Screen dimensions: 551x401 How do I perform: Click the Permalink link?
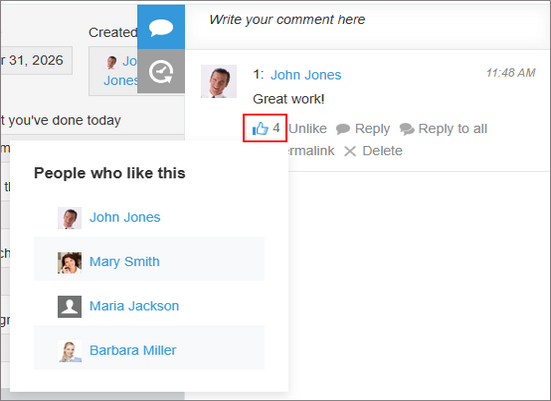311,151
